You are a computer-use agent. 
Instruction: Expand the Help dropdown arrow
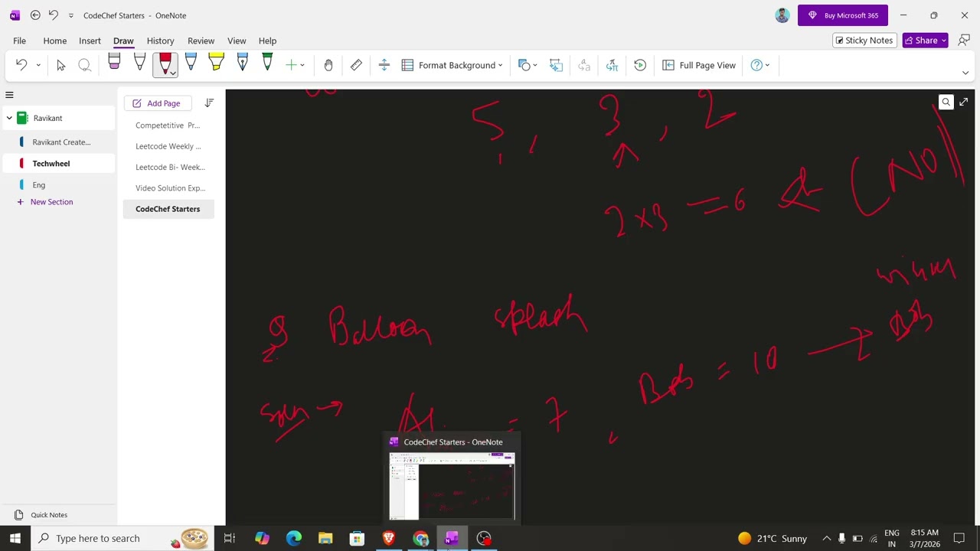pos(767,65)
